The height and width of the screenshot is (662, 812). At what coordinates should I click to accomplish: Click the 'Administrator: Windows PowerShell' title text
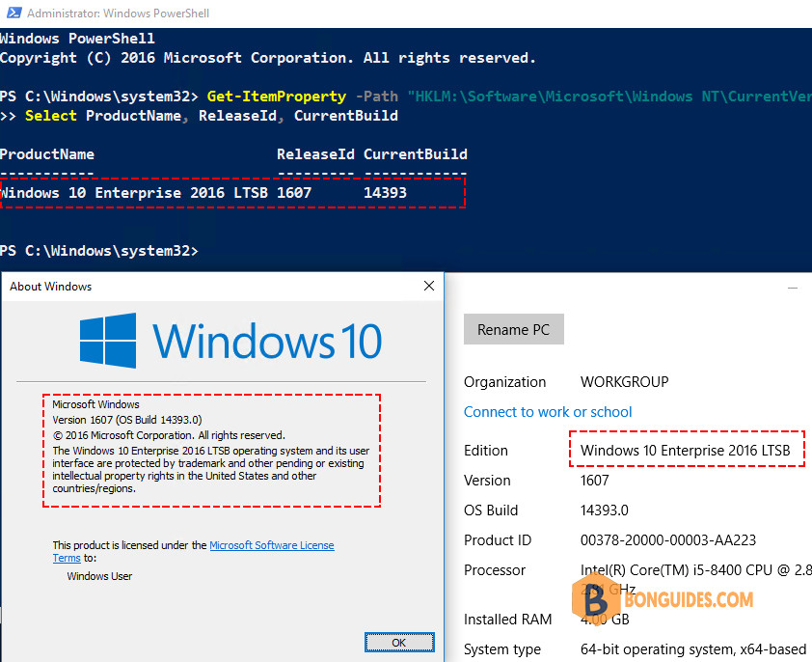click(118, 13)
